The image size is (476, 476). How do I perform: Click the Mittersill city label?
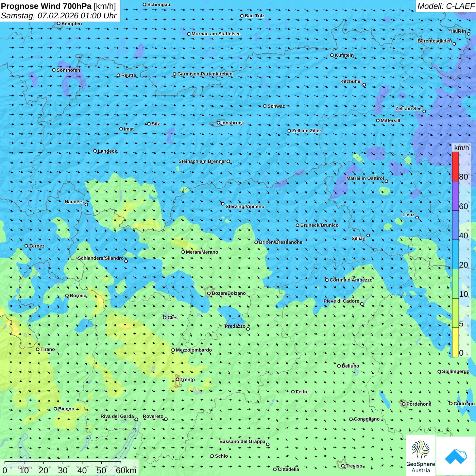point(390,120)
